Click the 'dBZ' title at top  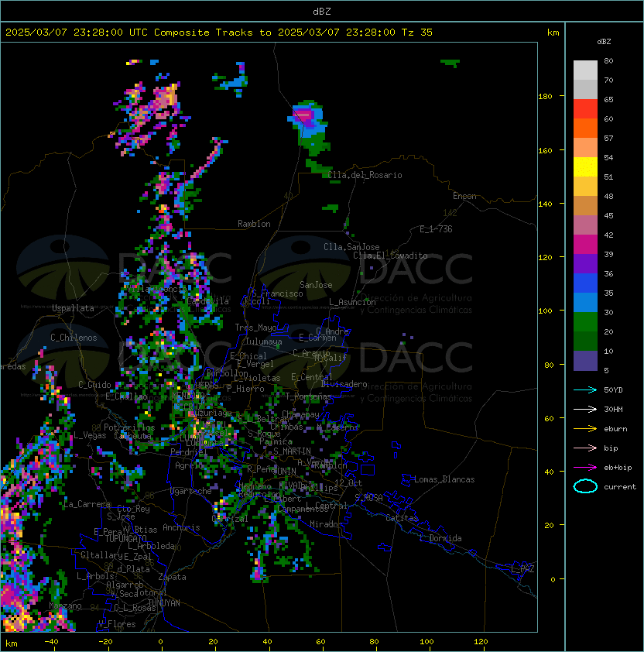[322, 11]
